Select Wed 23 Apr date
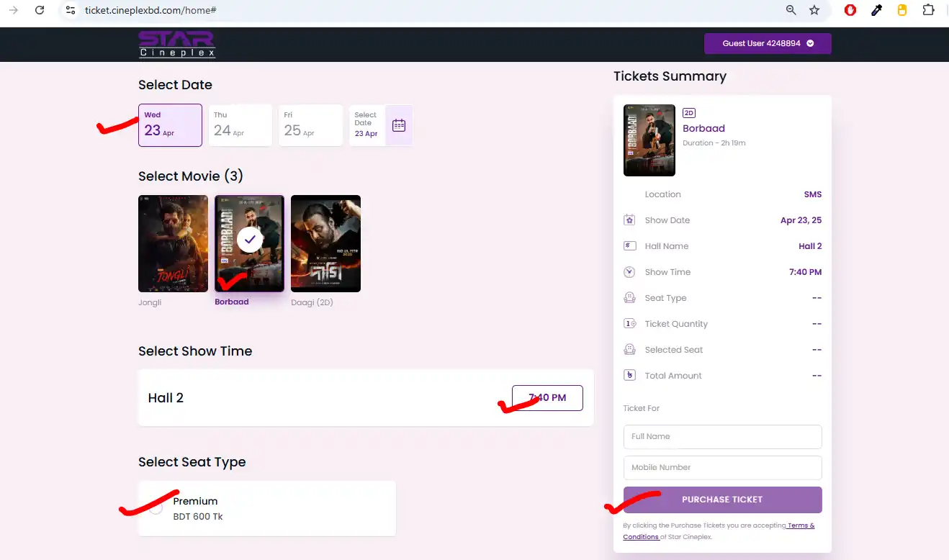 (x=170, y=125)
